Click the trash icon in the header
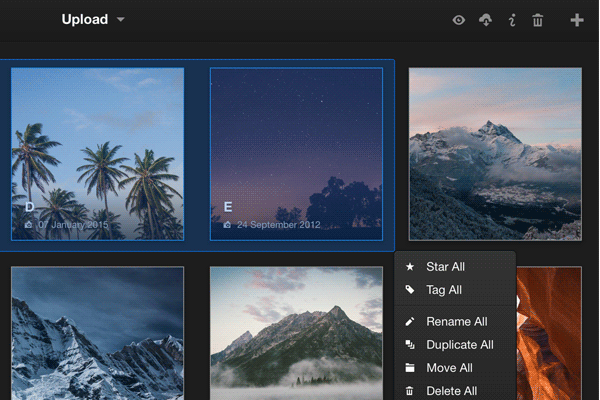This screenshot has height=400, width=600. click(x=538, y=20)
